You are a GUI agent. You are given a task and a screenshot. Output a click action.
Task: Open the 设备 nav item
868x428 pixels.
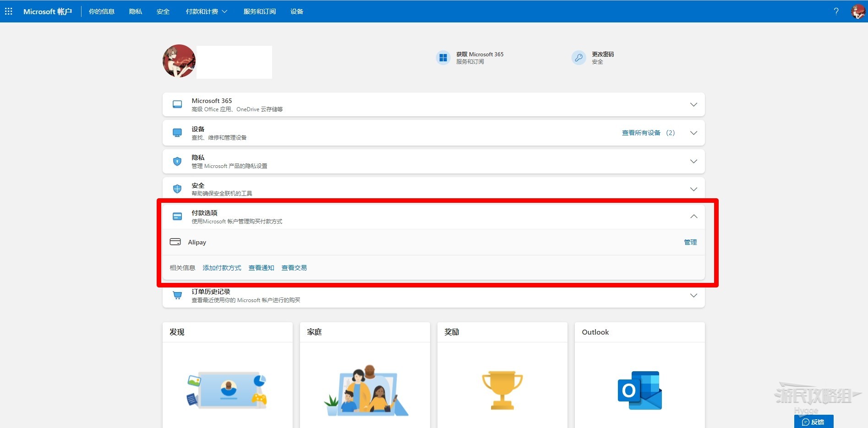click(x=297, y=11)
